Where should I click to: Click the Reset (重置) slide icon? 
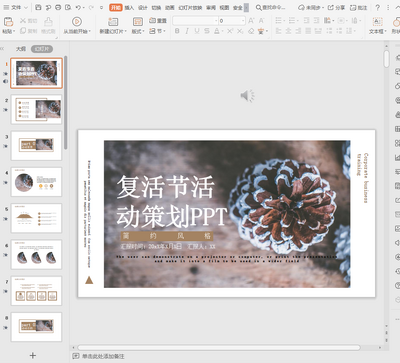[152, 21]
